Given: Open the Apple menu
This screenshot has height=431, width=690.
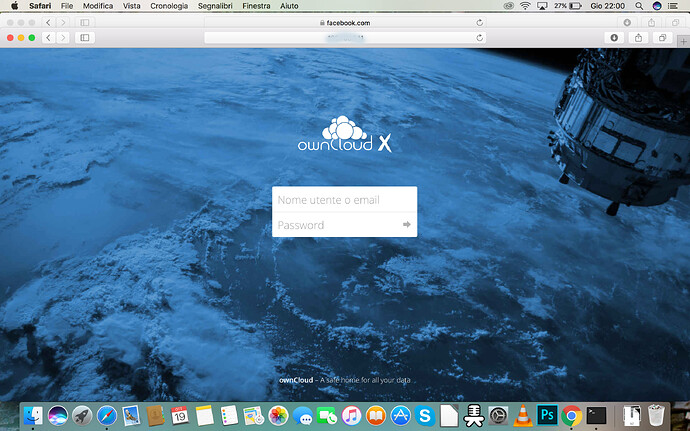Looking at the screenshot, I should [15, 6].
